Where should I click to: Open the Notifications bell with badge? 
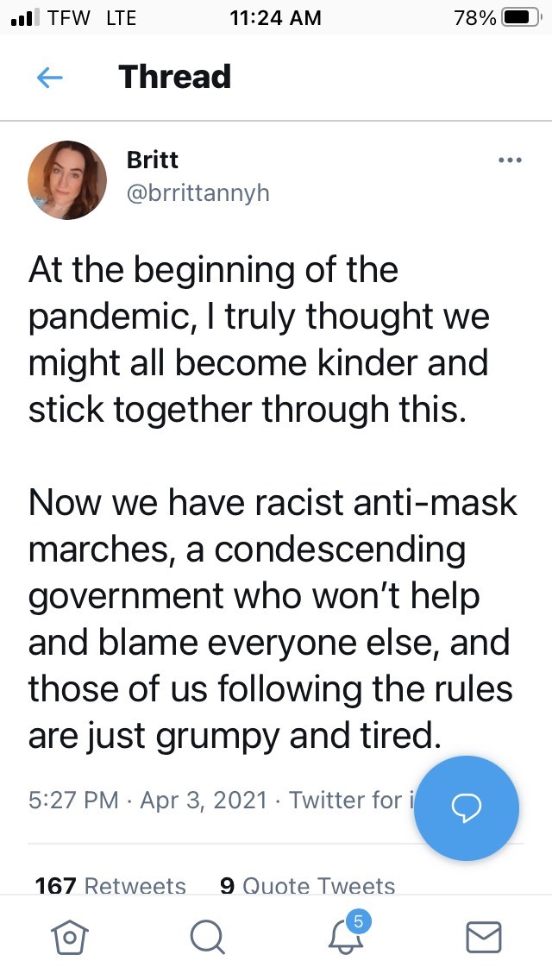(347, 934)
